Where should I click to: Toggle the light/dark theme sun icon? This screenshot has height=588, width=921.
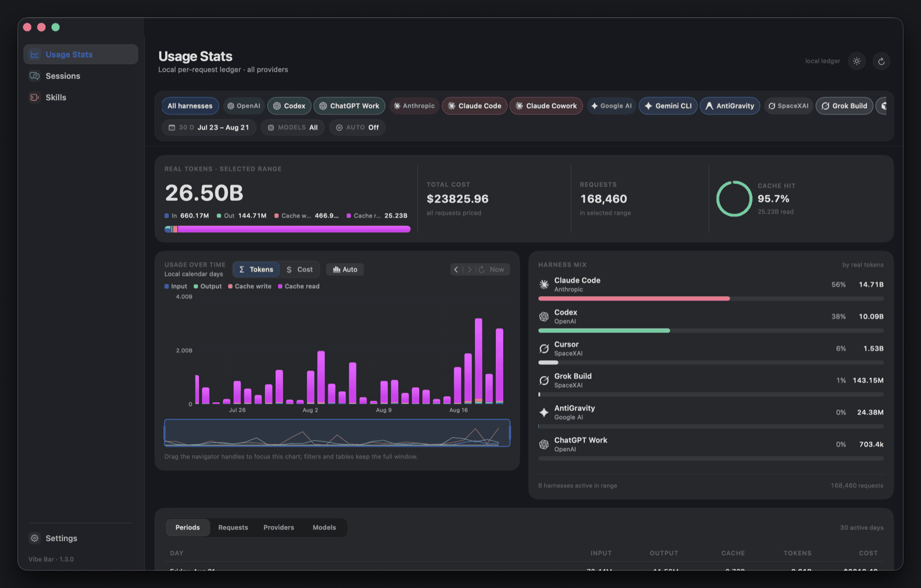(857, 61)
